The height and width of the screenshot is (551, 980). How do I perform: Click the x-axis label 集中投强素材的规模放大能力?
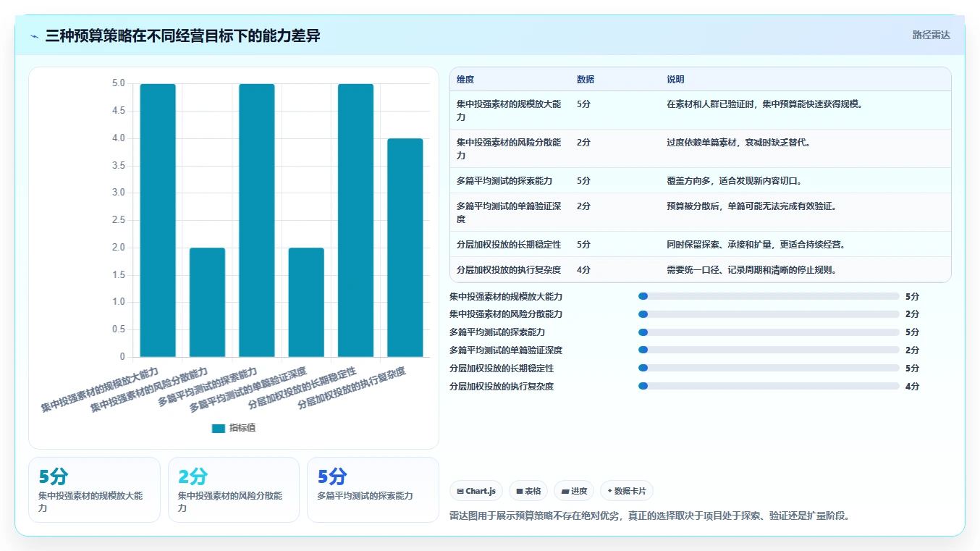click(x=100, y=391)
